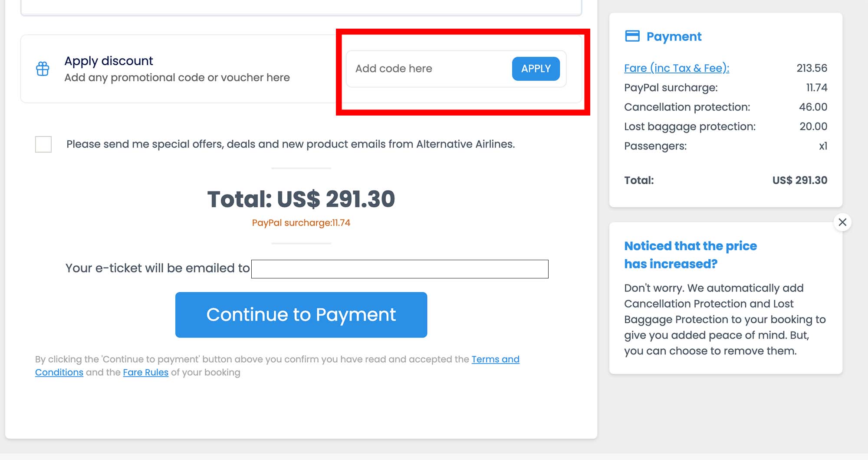This screenshot has height=460, width=868.
Task: Open the Fare (inc Tax & Fee) breakdown
Action: point(677,68)
